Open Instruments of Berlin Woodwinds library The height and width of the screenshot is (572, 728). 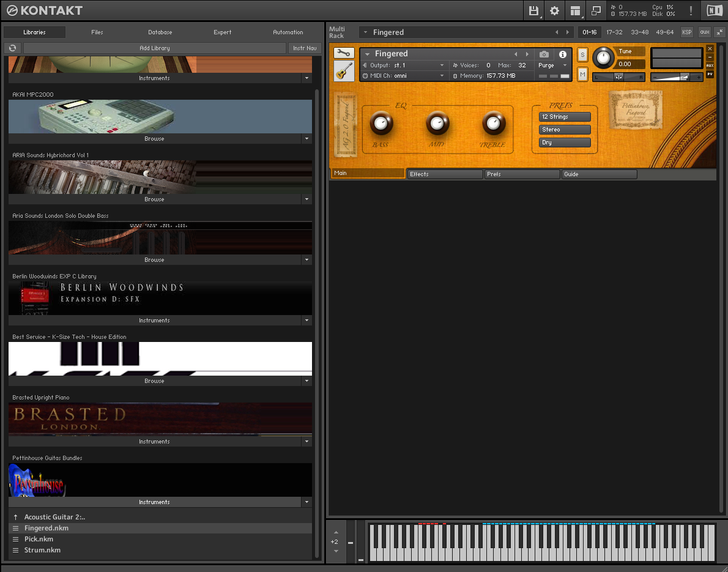(x=155, y=321)
